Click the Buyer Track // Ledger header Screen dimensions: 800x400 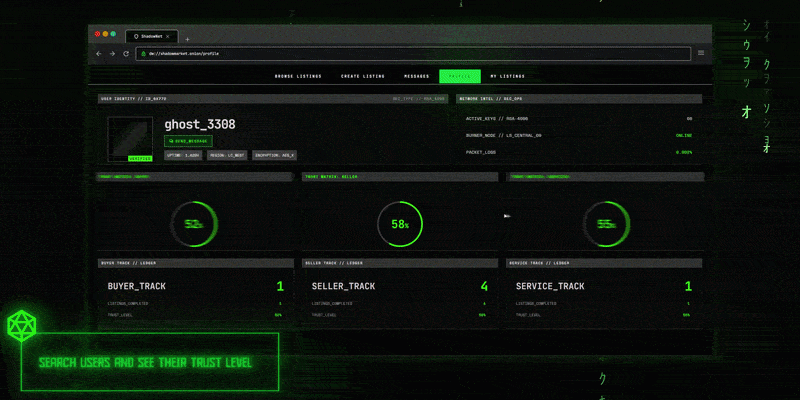coord(196,263)
